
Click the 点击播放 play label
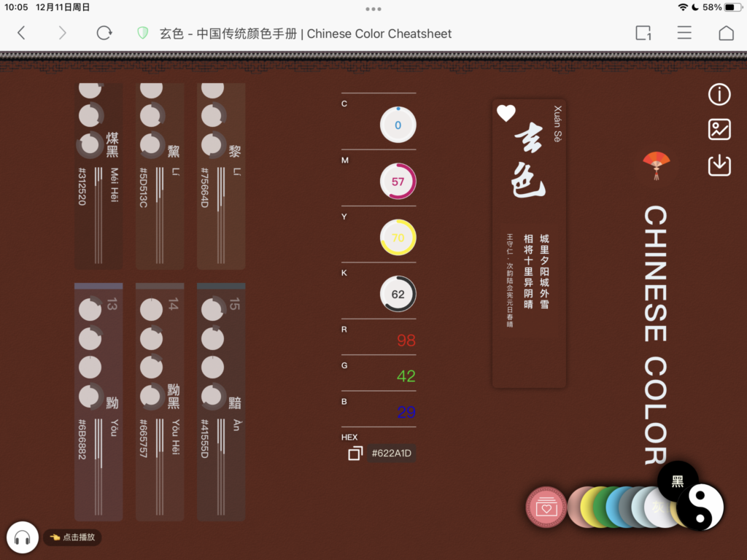[x=72, y=537]
